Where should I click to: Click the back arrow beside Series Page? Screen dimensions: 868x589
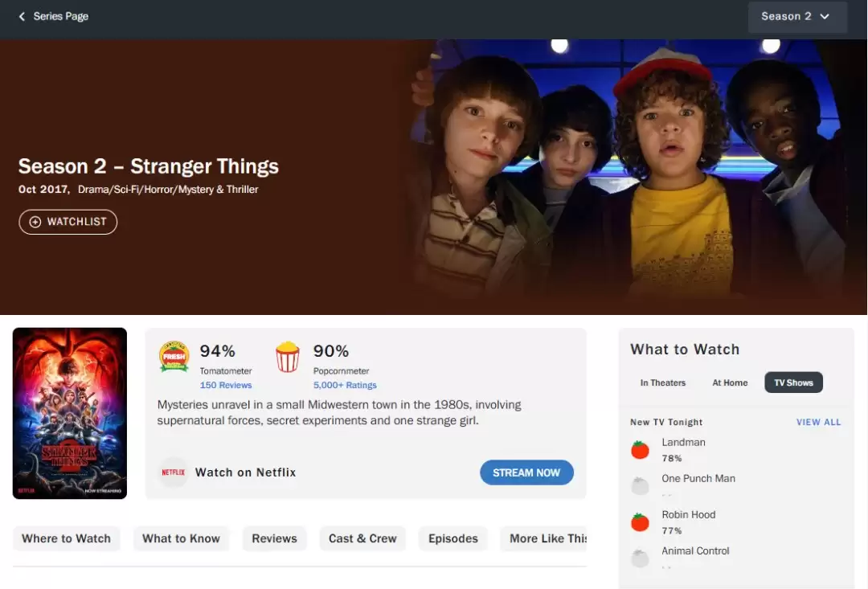pos(22,17)
